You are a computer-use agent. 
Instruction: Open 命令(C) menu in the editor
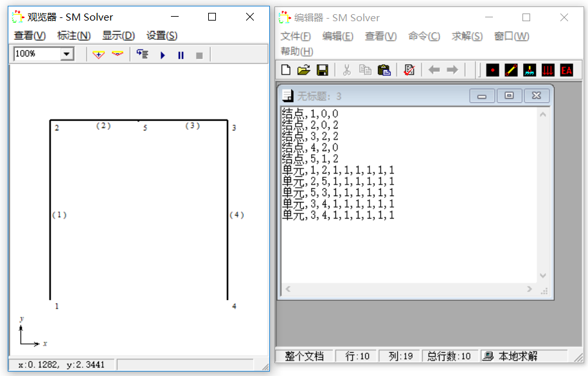point(424,36)
